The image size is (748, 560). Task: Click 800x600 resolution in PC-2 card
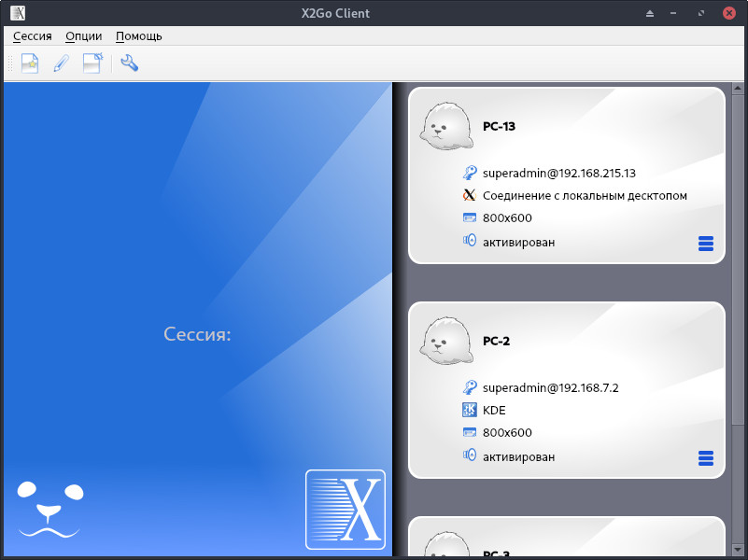pos(507,432)
